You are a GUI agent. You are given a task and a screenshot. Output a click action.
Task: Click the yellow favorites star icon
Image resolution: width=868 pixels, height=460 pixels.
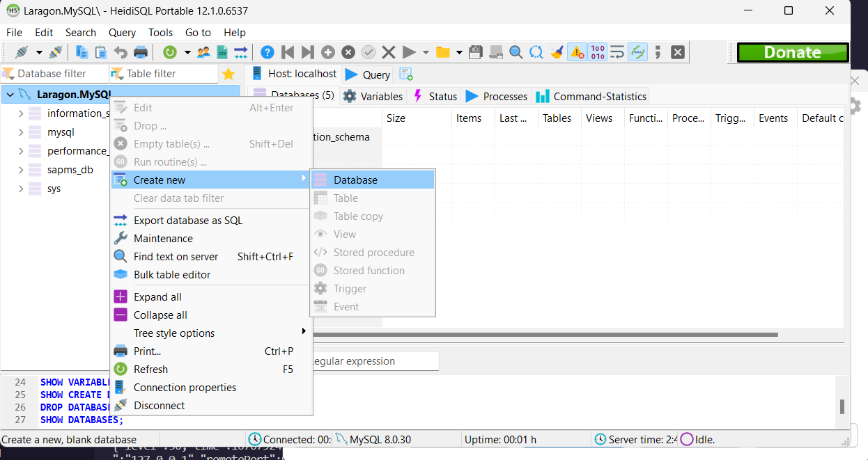[x=228, y=74]
